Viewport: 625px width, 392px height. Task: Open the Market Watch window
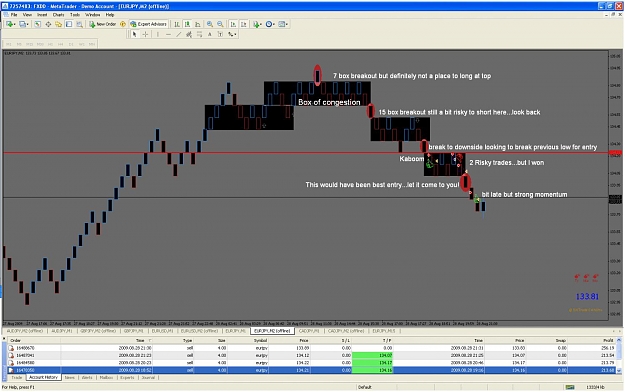[37, 24]
